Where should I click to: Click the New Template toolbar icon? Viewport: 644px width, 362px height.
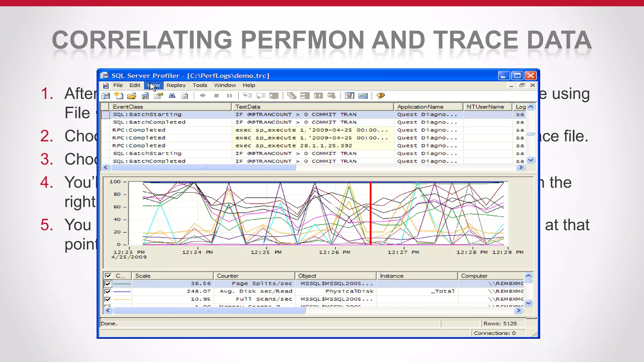tap(119, 96)
